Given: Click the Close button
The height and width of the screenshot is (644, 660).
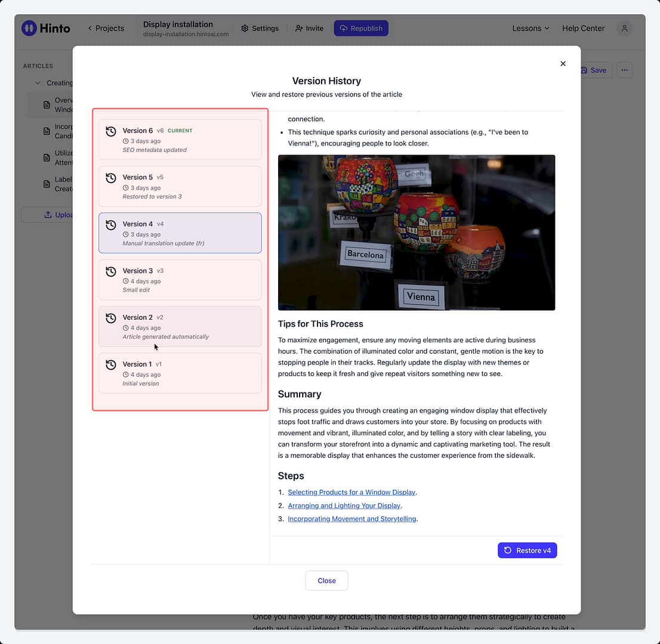Looking at the screenshot, I should coord(326,580).
